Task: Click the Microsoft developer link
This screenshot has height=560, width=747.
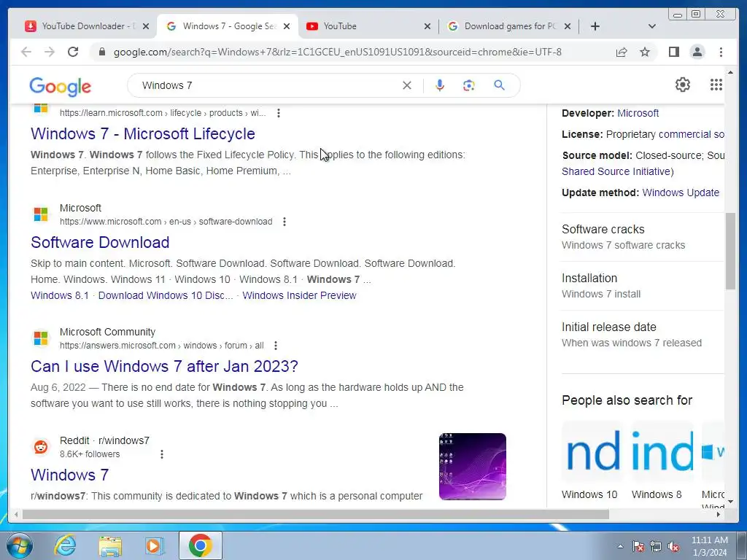Action: (638, 113)
